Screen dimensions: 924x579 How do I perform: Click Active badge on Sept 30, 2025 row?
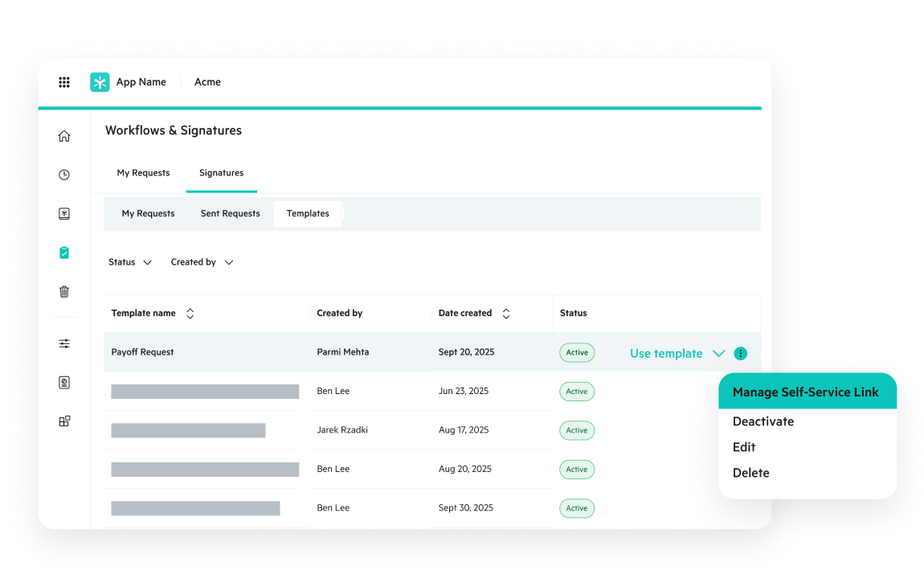coord(577,508)
